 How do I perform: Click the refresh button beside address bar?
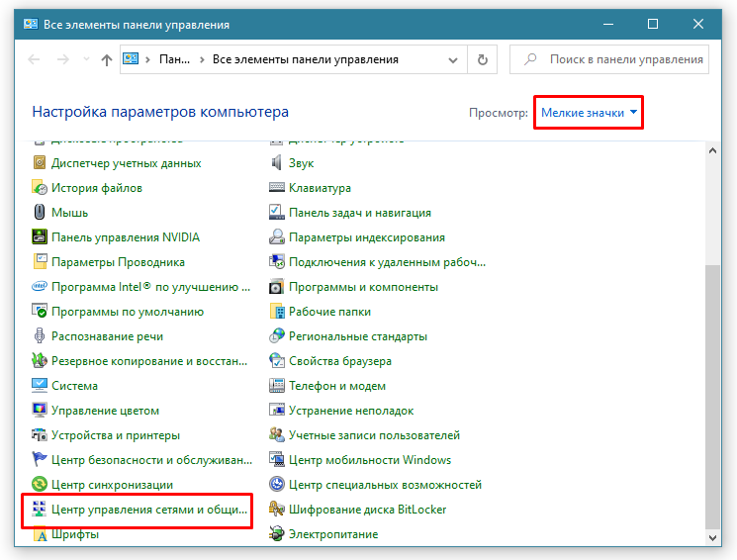tap(482, 59)
